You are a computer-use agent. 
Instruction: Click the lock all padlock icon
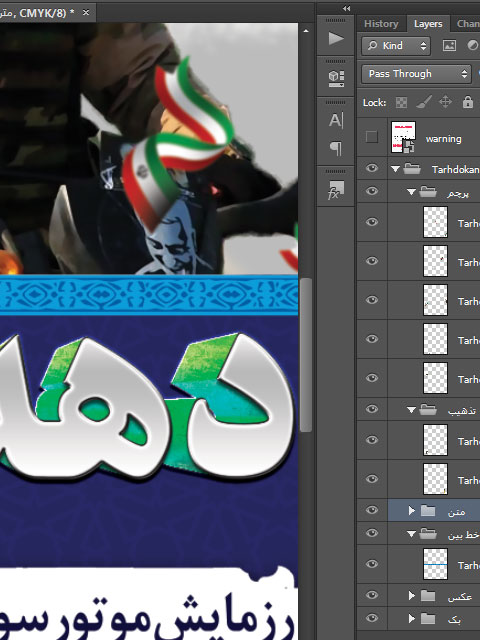(x=467, y=102)
